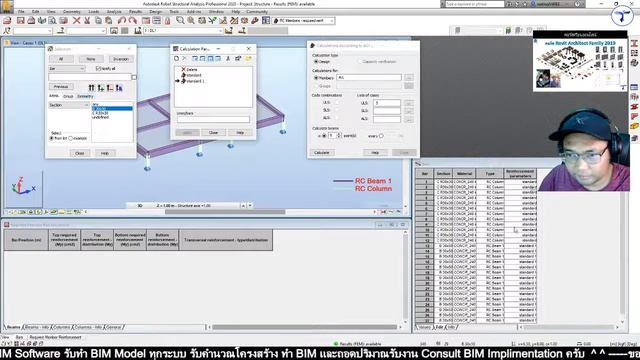Toggle the ULS code combinations checkbox

[x=337, y=103]
